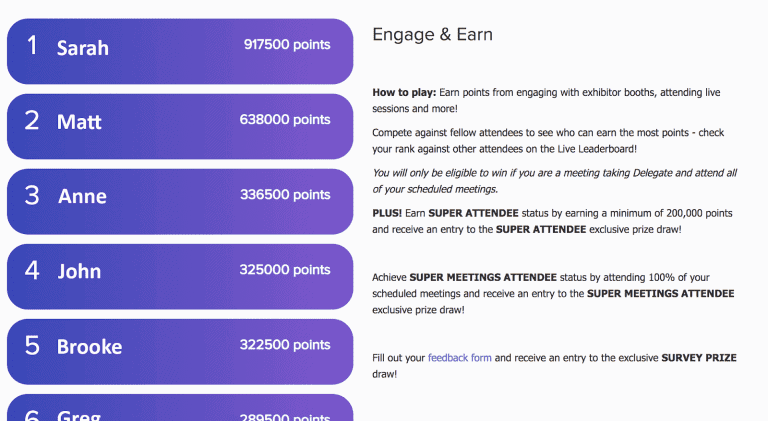The image size is (768, 421).
Task: Click the rank number 4 badge
Action: pos(32,271)
